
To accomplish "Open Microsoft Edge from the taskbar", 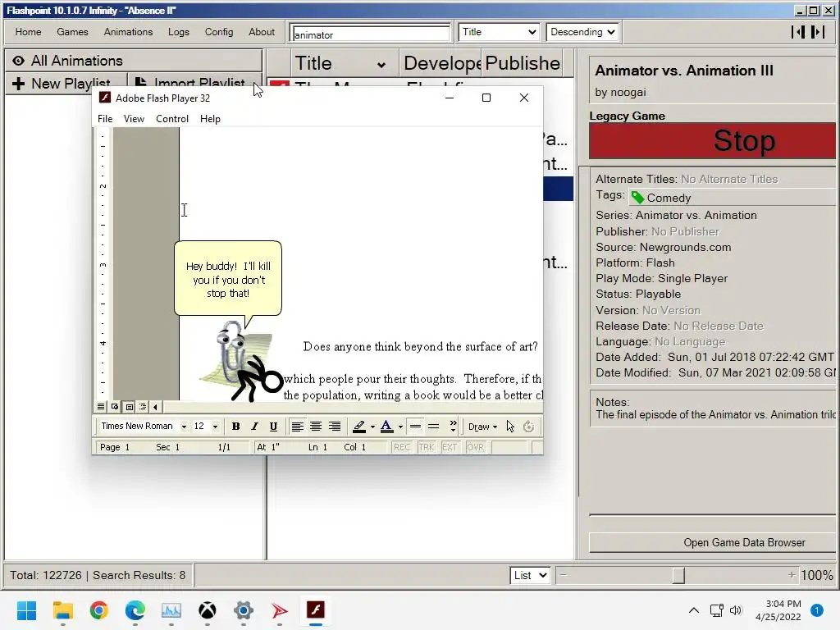I will point(135,609).
